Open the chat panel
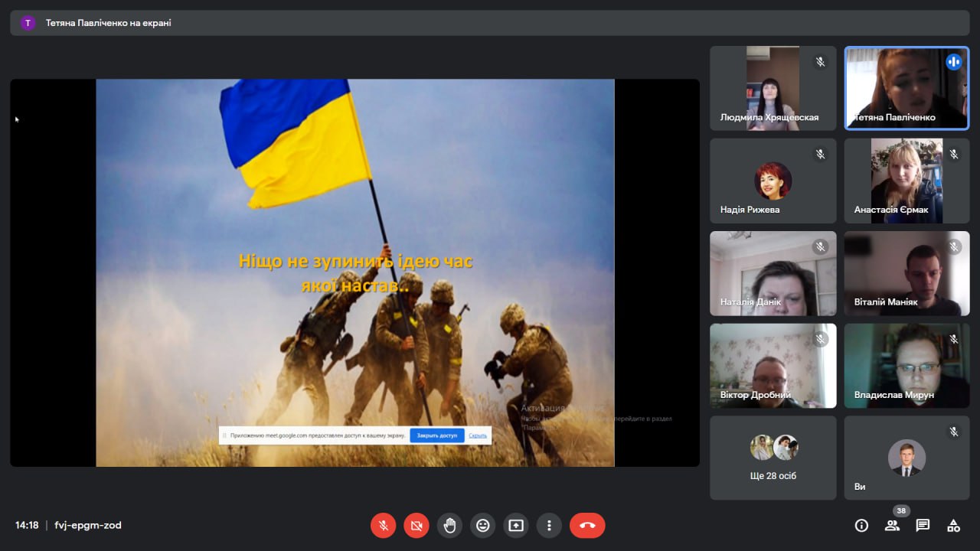This screenshot has height=551, width=980. [x=923, y=525]
